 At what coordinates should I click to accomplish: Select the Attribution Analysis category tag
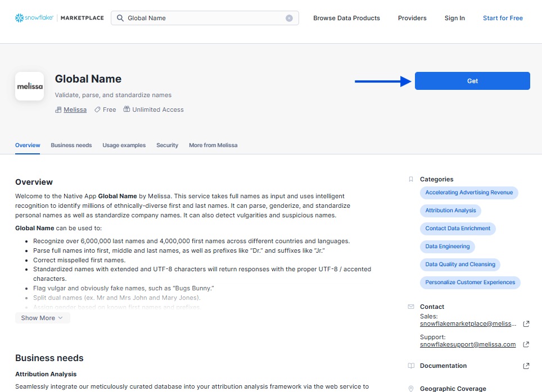pos(450,211)
